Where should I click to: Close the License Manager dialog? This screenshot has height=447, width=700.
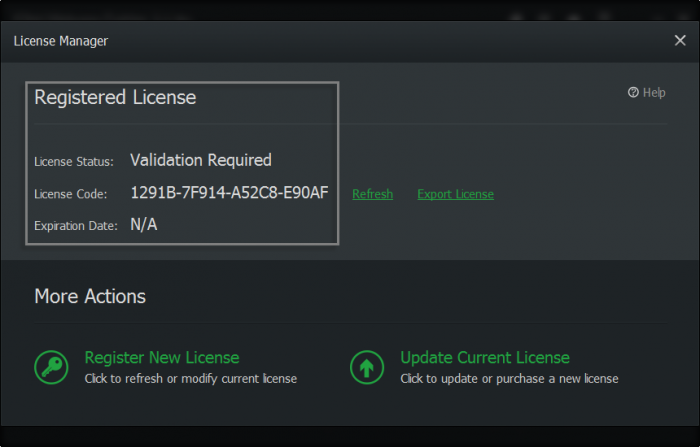(x=680, y=41)
